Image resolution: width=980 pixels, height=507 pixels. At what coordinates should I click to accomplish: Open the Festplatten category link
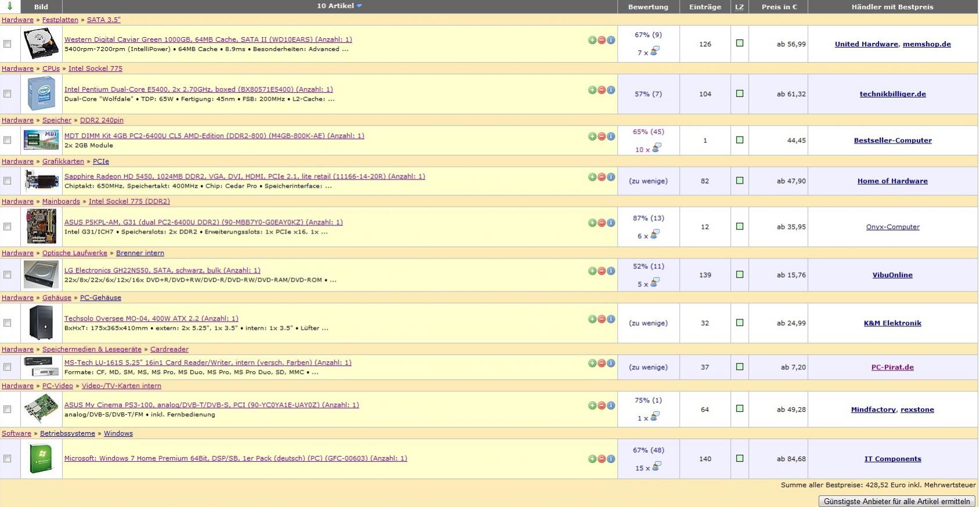pyautogui.click(x=60, y=20)
